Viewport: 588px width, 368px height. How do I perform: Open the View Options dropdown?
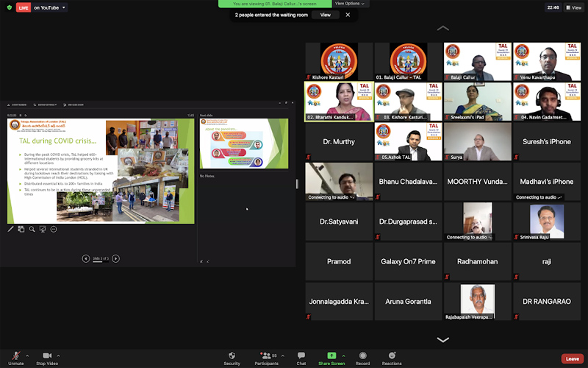pos(350,4)
